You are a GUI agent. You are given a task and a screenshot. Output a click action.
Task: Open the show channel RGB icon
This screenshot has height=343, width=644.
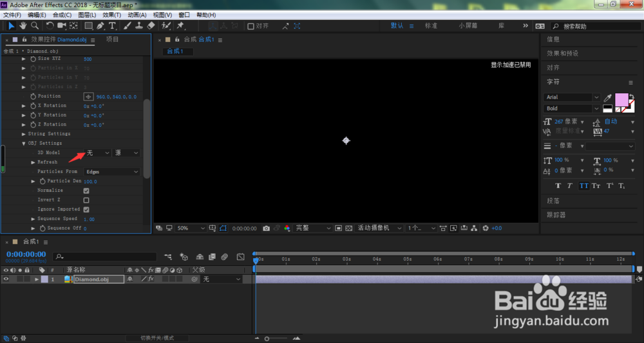(287, 228)
